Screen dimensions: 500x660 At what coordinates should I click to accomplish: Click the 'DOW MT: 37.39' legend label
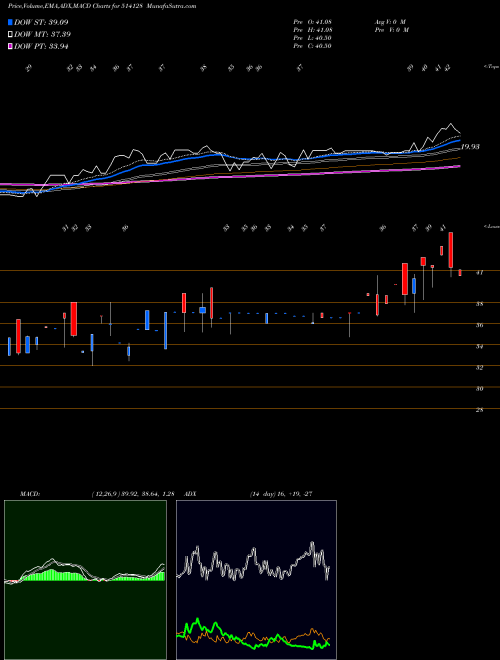click(43, 34)
